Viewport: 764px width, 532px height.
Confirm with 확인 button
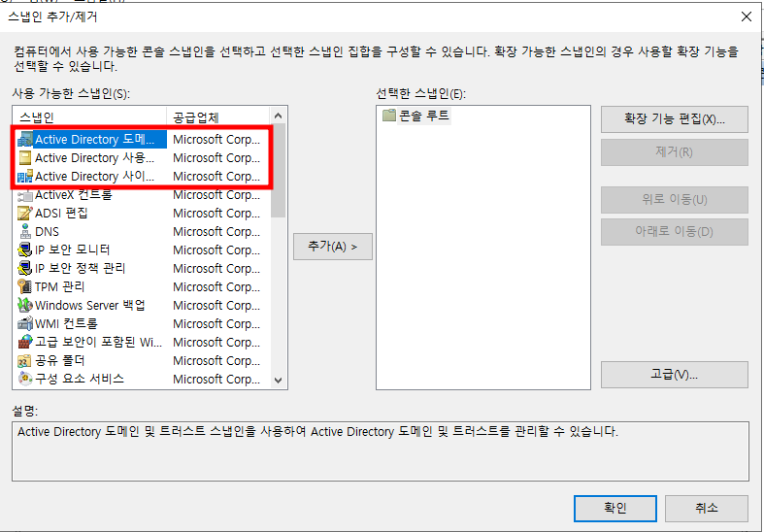pos(615,508)
